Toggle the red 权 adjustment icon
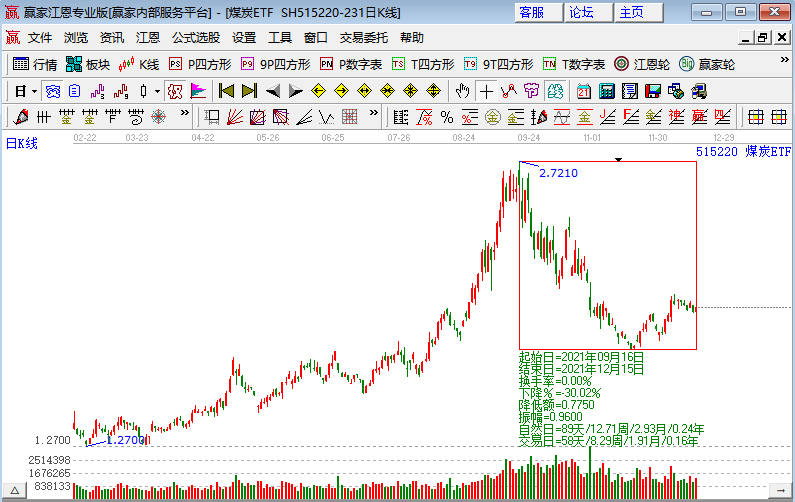The width and height of the screenshot is (795, 502). [175, 92]
